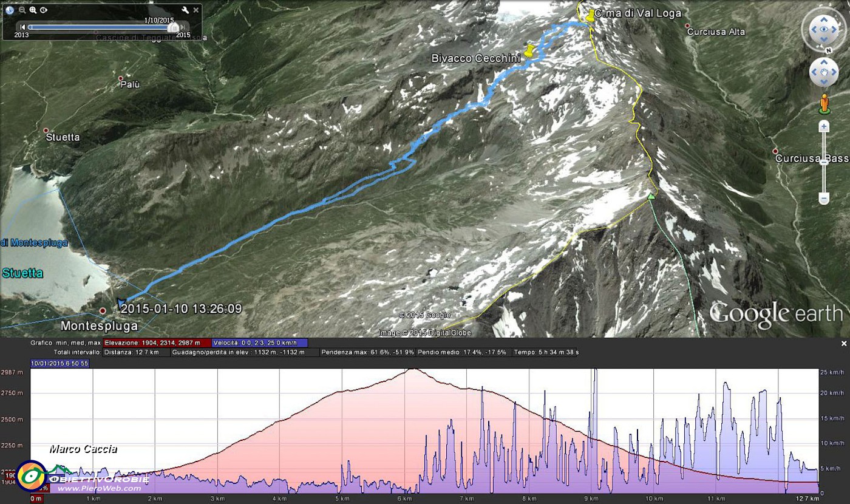
Task: Pan map left with move joystick
Action: [x=814, y=73]
